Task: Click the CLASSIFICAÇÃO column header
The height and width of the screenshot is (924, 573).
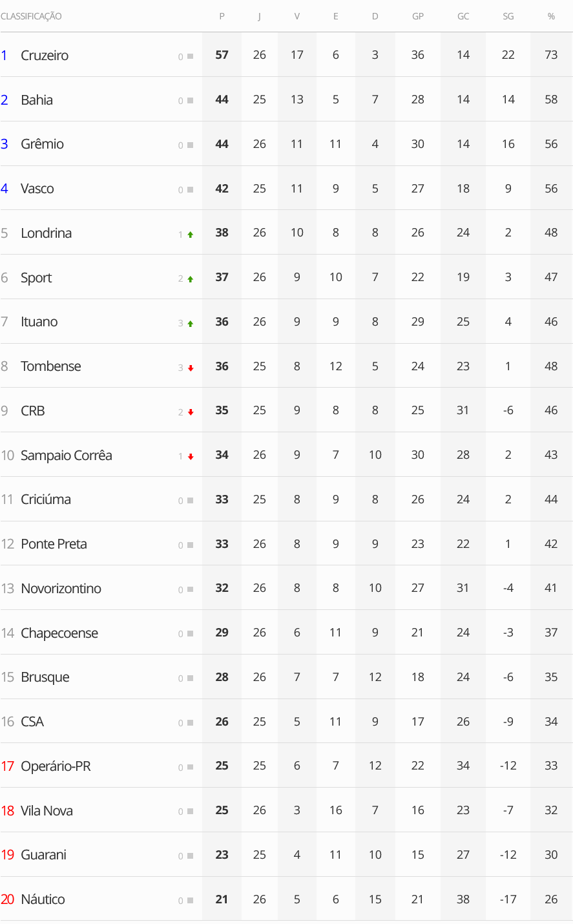Action: 31,16
